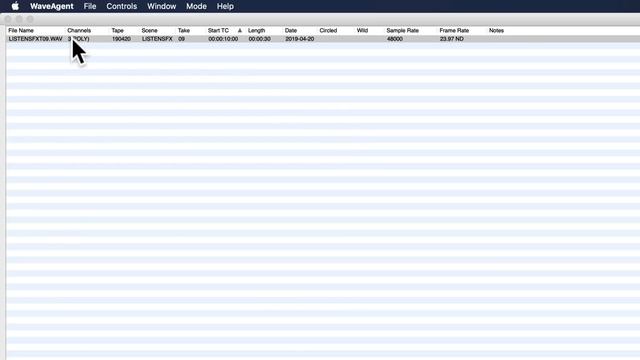The image size is (640, 360).
Task: Sort by Sample Rate column header
Action: pyautogui.click(x=402, y=31)
